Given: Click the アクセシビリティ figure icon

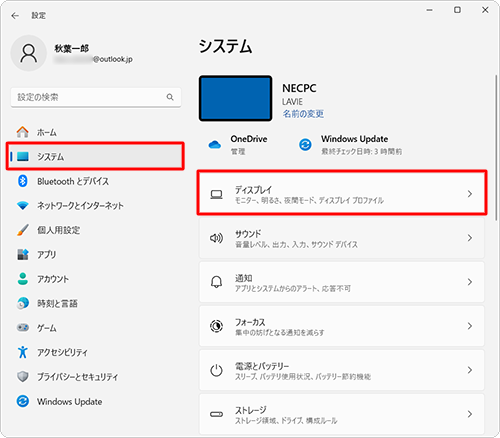Looking at the screenshot, I should pos(23,352).
